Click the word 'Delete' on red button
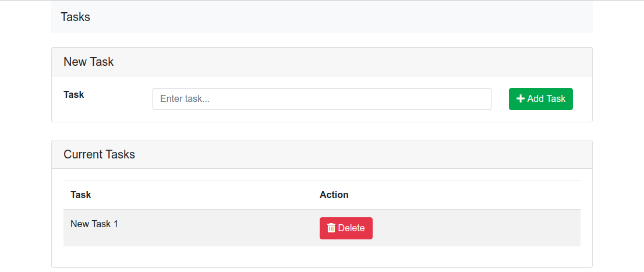644x272 pixels. 351,228
